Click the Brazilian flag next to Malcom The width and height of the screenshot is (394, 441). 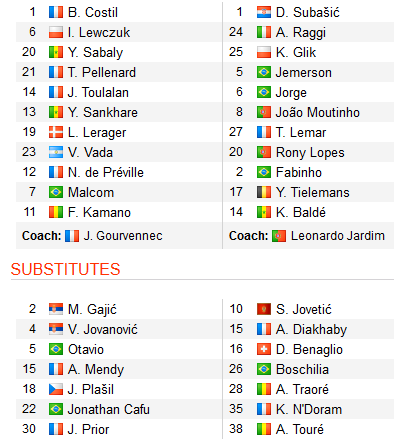coord(56,192)
